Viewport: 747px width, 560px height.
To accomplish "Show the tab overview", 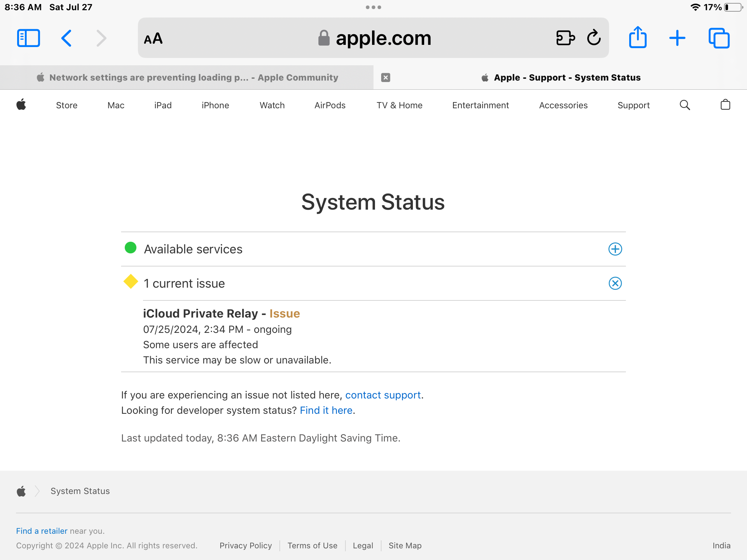I will [719, 38].
